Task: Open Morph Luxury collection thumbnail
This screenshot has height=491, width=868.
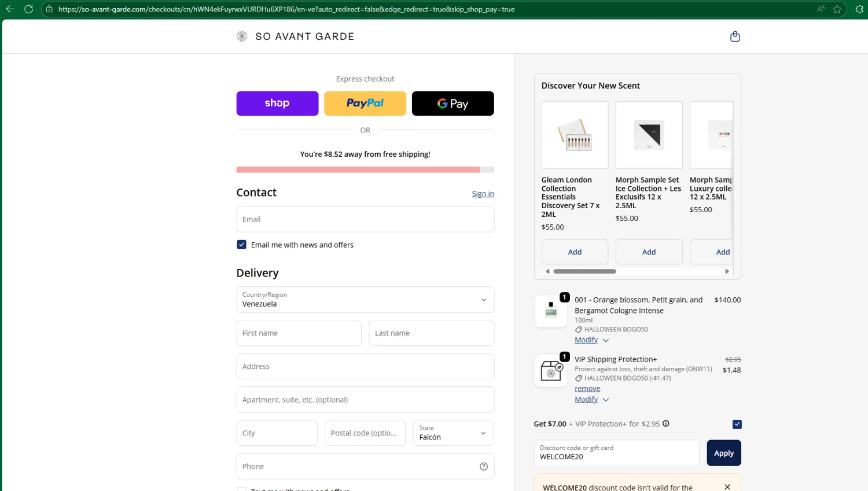Action: [712, 135]
